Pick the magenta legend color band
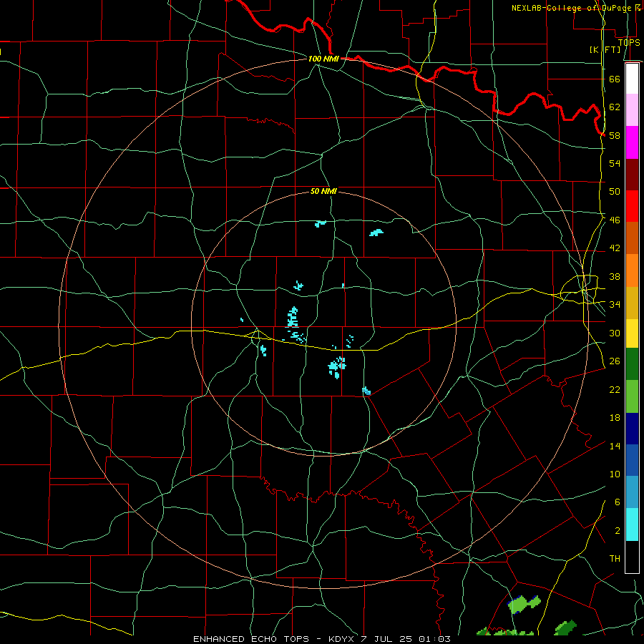This screenshot has width=644, height=644. [x=632, y=142]
